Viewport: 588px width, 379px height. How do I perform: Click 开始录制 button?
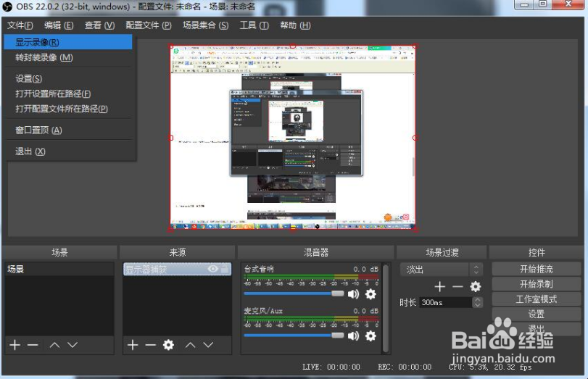point(537,284)
